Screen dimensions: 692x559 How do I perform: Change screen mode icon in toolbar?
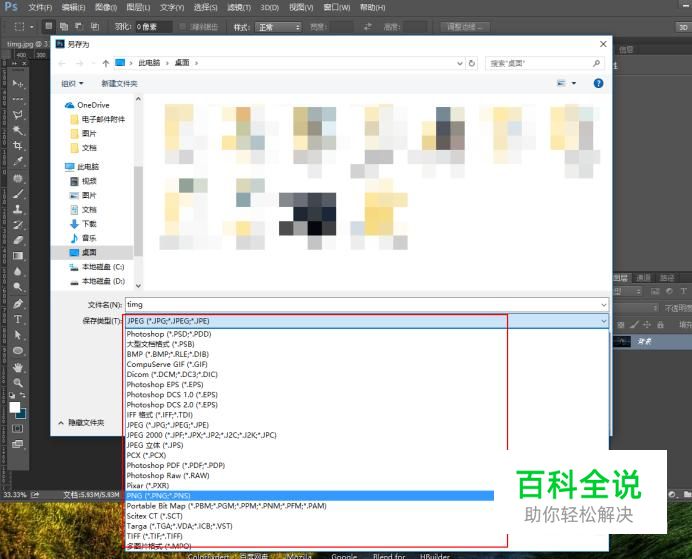(18, 444)
